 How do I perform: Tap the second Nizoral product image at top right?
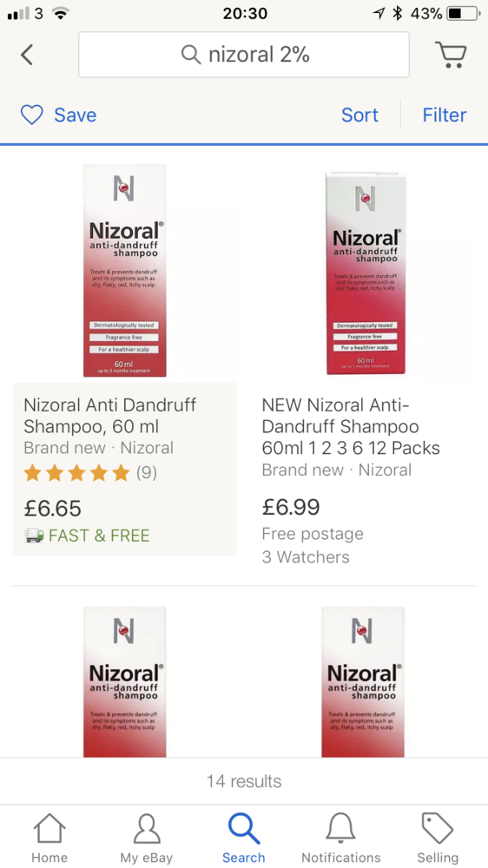pos(366,273)
